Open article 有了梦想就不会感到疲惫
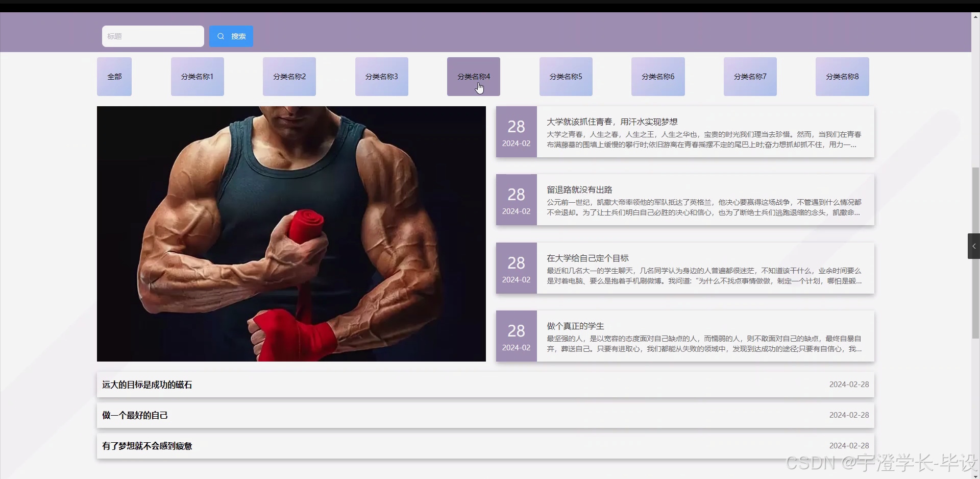The height and width of the screenshot is (479, 980). pyautogui.click(x=147, y=446)
